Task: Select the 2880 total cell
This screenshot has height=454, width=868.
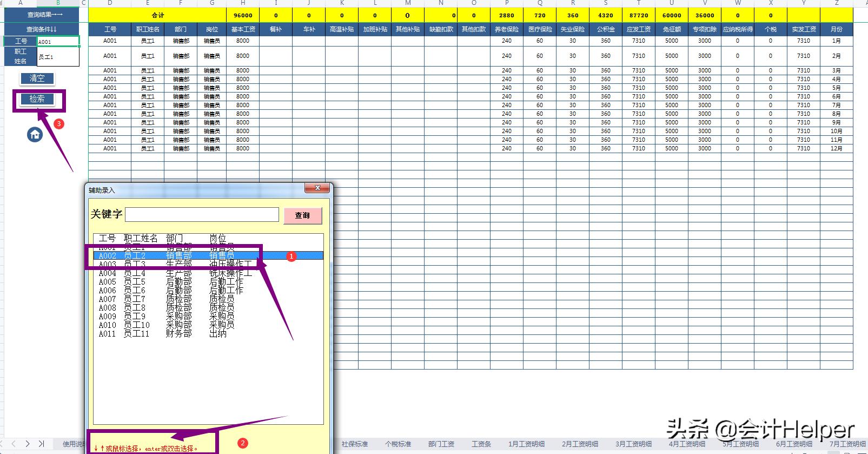Action: [x=507, y=15]
